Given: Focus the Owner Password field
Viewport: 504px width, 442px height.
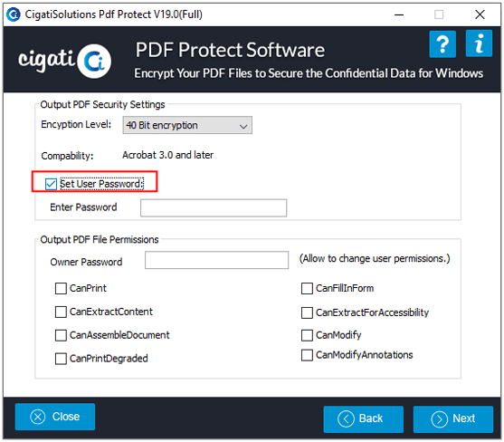Looking at the screenshot, I should coord(216,260).
